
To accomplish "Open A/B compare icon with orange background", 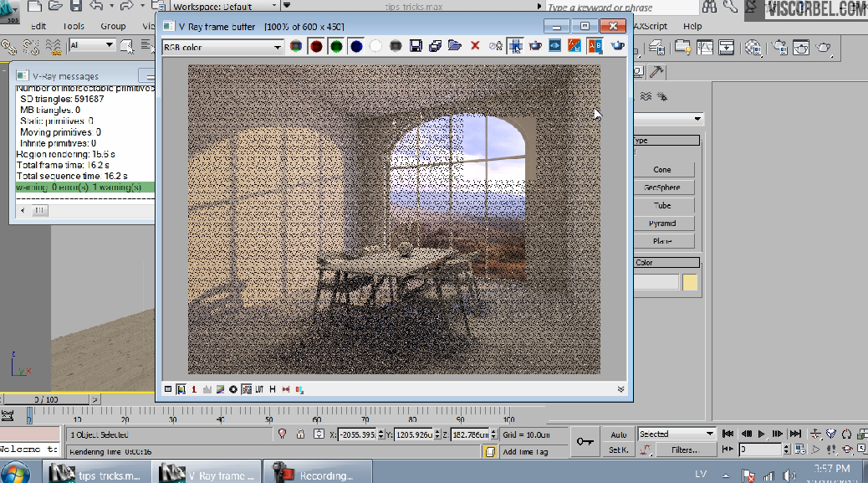I will (574, 46).
